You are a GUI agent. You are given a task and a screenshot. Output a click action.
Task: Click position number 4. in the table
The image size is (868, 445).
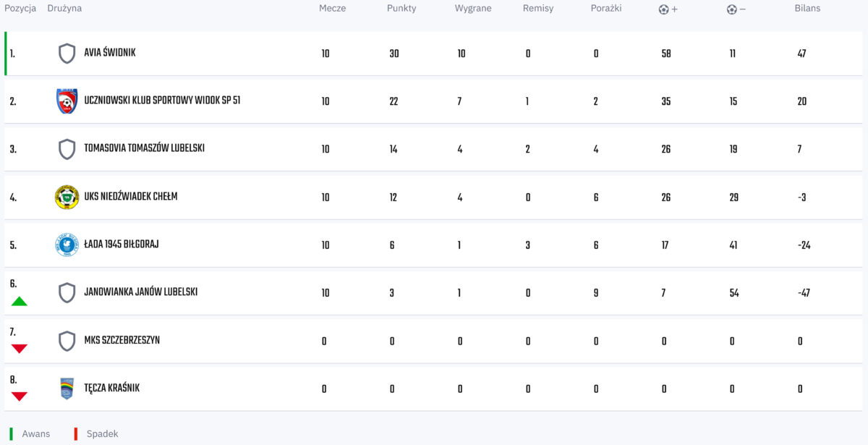click(13, 198)
